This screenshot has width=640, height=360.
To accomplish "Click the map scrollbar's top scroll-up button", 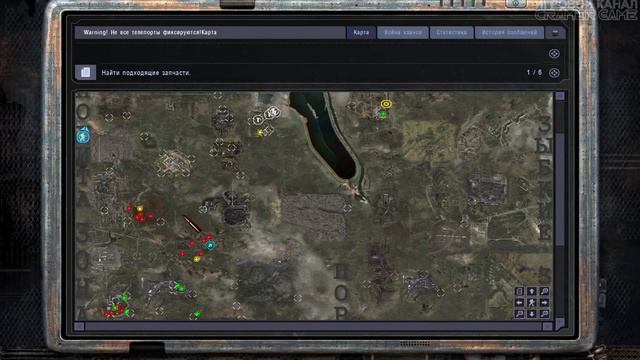I will pyautogui.click(x=560, y=96).
